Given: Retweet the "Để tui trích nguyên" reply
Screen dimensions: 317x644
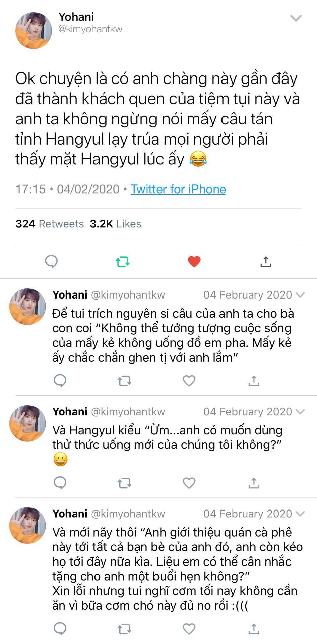Looking at the screenshot, I should (124, 381).
